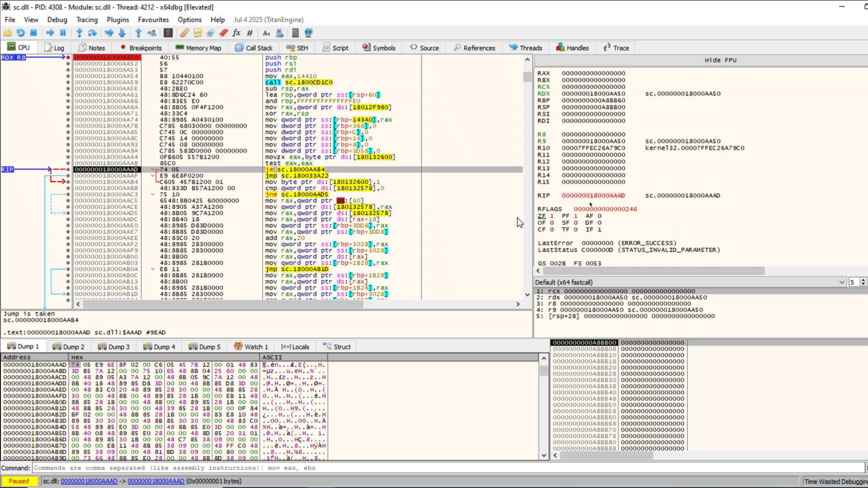This screenshot has height=488, width=868.
Task: Select the RIP register value 000000018000AAAD
Action: 593,196
